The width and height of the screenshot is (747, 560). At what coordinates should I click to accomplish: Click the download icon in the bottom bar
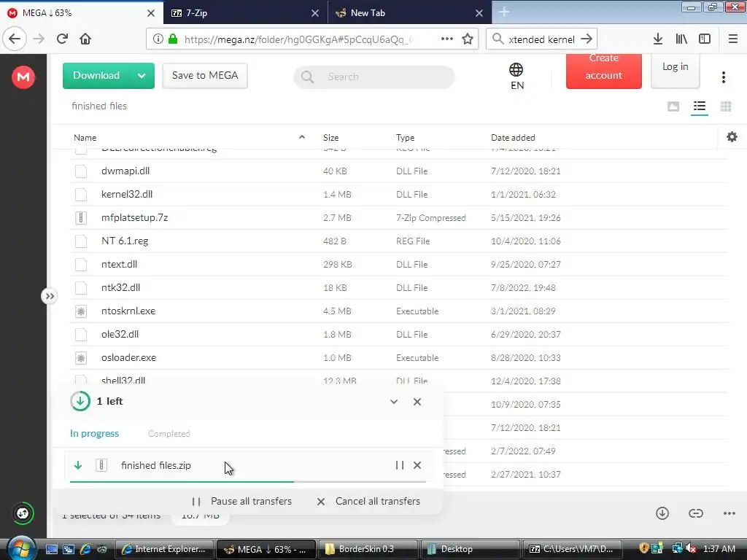(x=662, y=513)
